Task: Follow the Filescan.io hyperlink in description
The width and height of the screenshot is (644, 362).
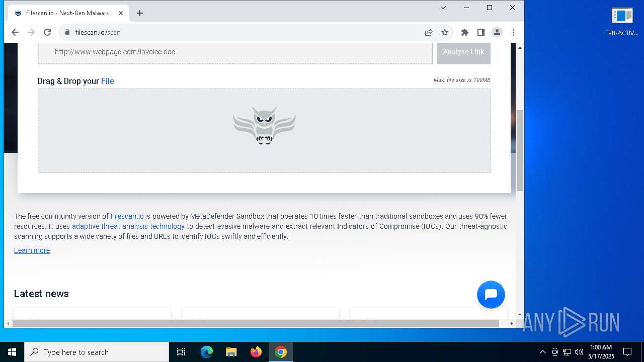Action: coord(127,216)
